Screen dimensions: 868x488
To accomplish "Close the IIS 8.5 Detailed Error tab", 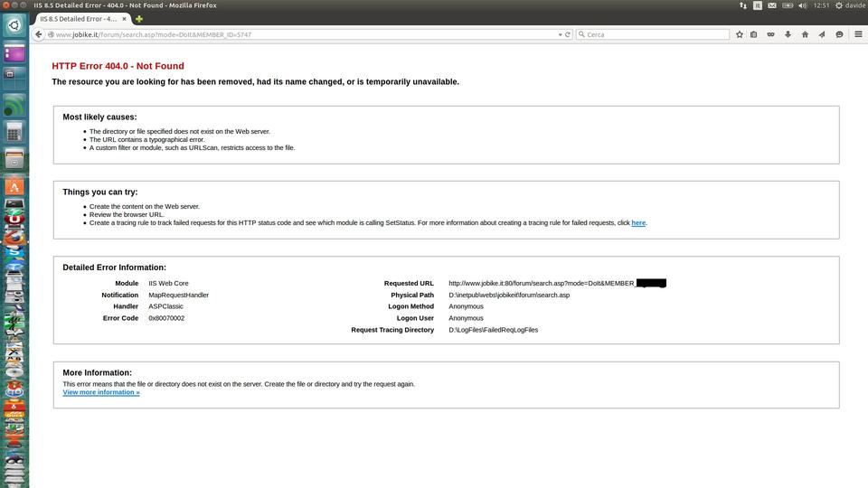I will click(x=124, y=19).
